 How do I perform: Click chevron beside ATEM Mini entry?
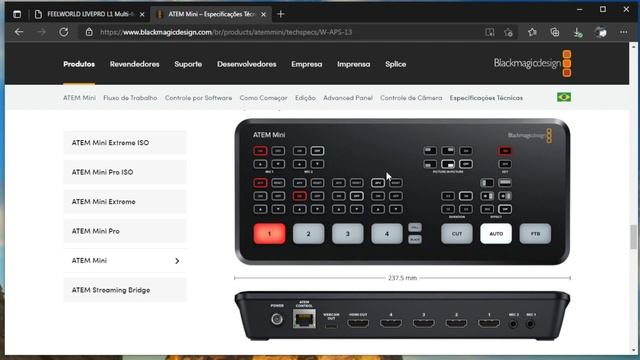coord(177,261)
